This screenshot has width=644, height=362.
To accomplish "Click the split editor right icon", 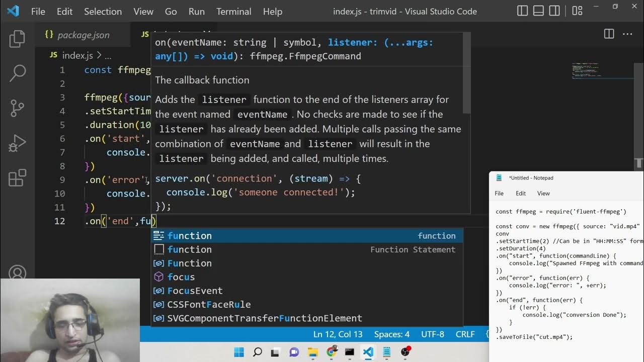I will pos(609,34).
